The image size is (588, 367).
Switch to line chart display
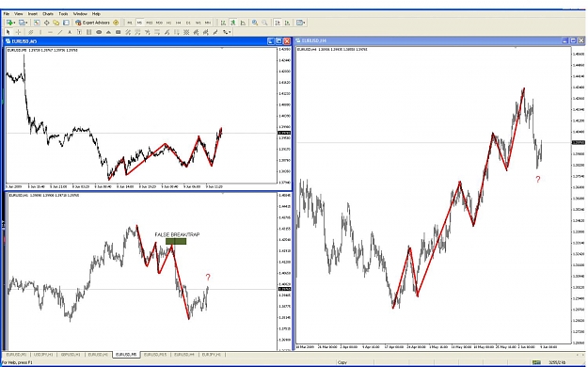(242, 23)
